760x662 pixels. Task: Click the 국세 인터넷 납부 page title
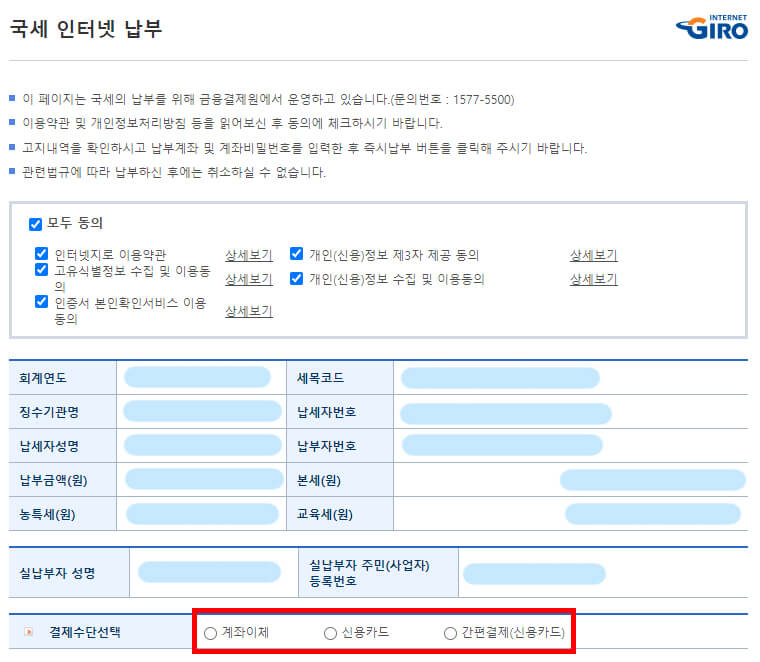click(86, 29)
